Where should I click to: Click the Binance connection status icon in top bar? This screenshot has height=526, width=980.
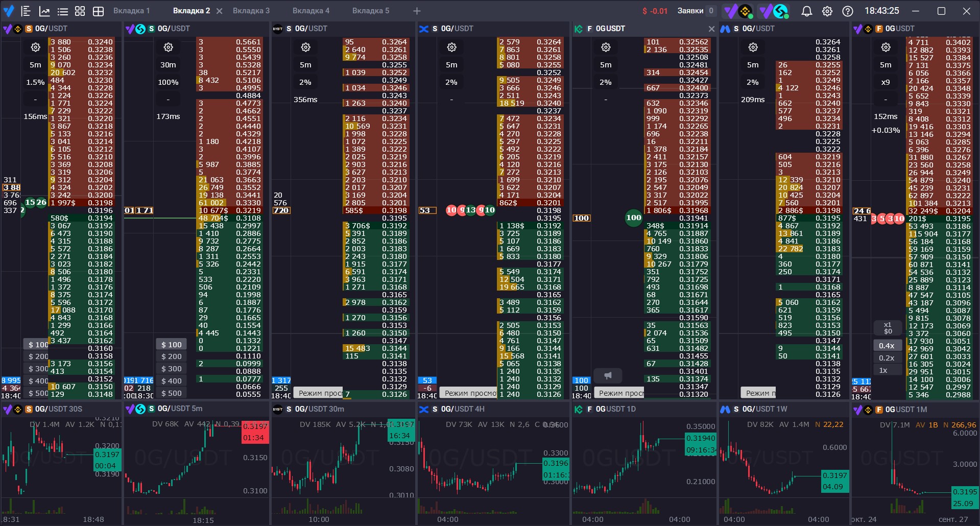coord(739,11)
